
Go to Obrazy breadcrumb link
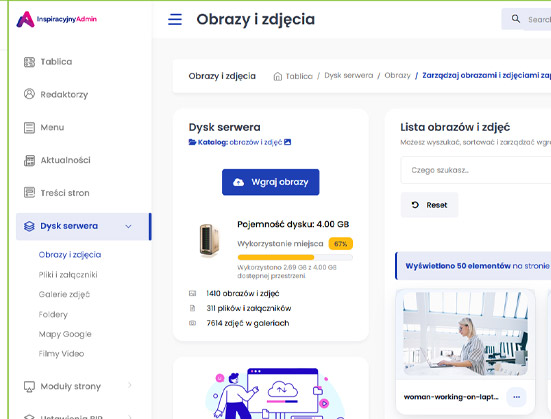point(397,76)
